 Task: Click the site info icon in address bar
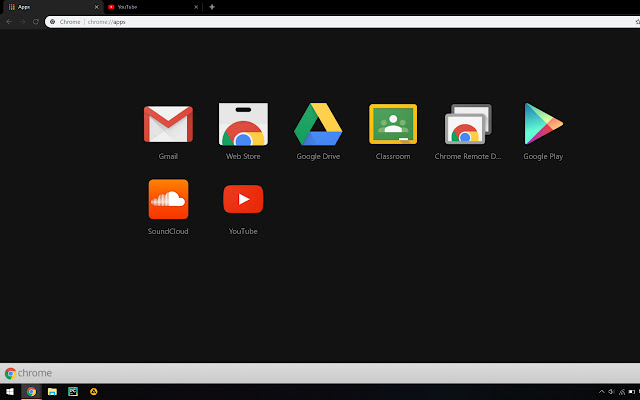point(53,22)
